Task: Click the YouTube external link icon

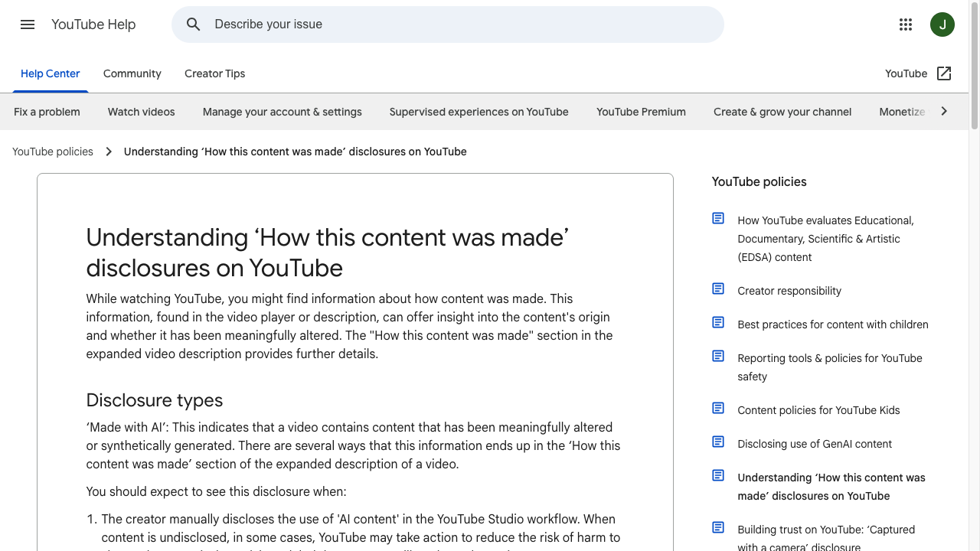Action: [x=944, y=73]
